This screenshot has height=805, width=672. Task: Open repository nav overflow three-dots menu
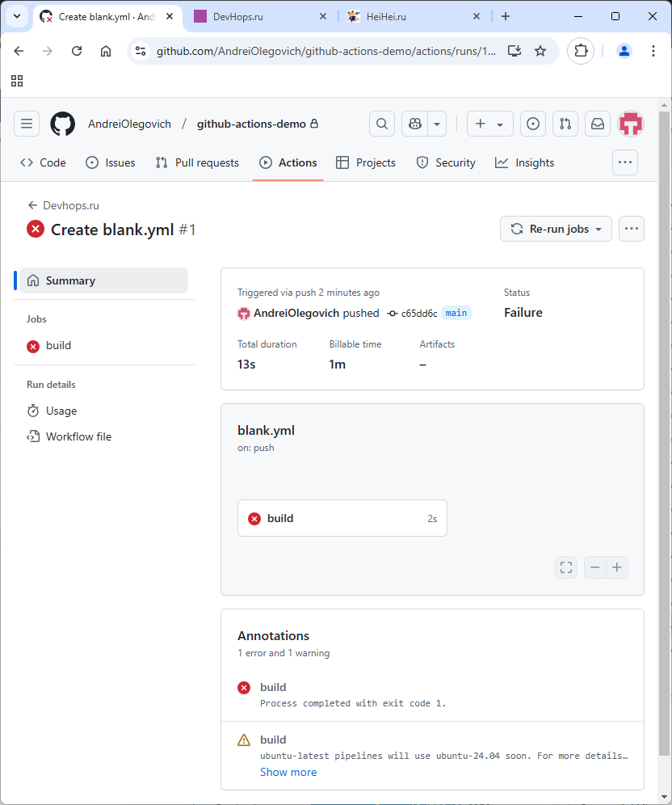coord(625,162)
